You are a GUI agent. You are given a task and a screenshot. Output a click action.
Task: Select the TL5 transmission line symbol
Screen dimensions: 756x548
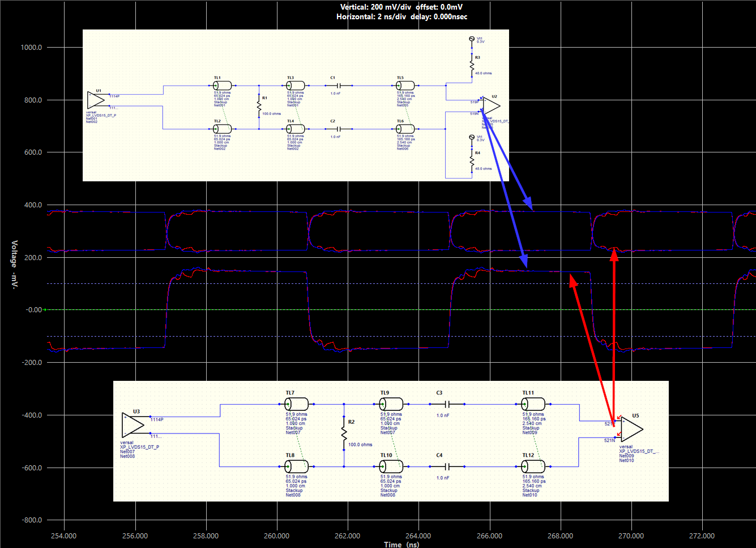[x=405, y=84]
